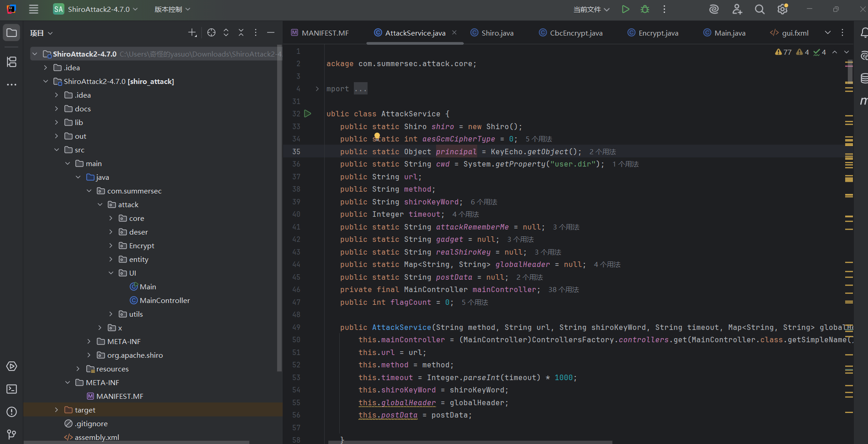This screenshot has width=868, height=444.
Task: Click the Debug bug icon
Action: pos(645,9)
